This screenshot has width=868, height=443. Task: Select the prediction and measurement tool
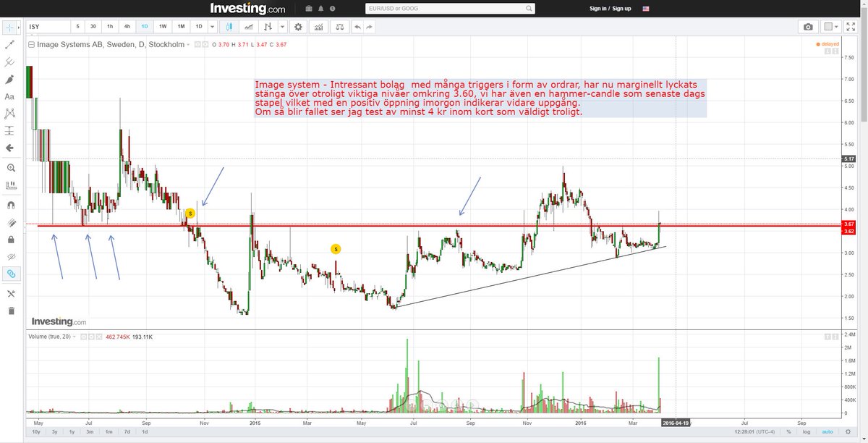(9, 131)
